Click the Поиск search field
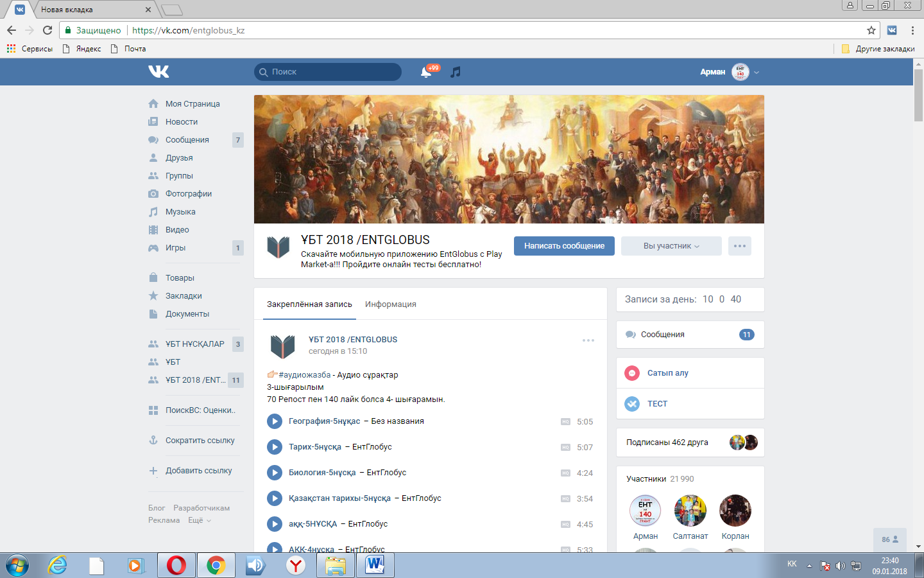This screenshot has height=578, width=924. (328, 72)
